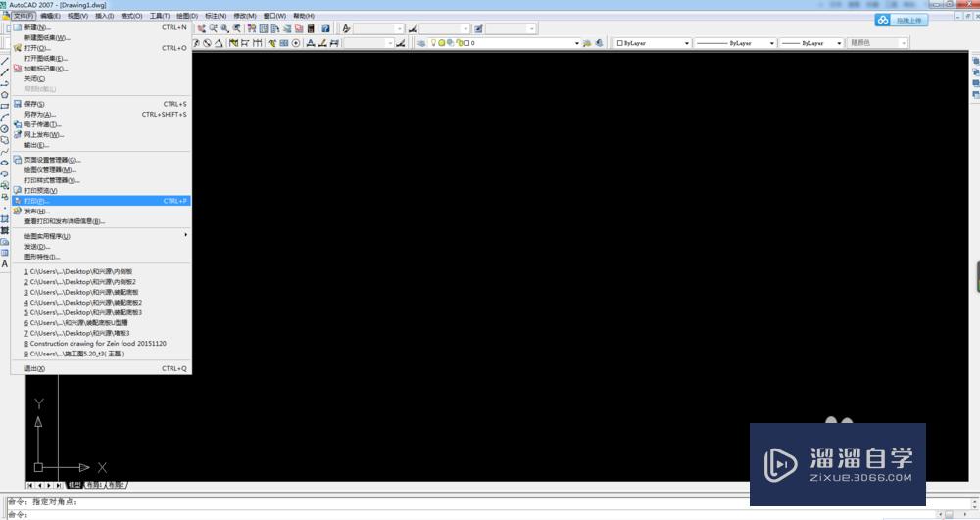This screenshot has width=980, height=520.
Task: Open the layer list dropdown
Action: [x=505, y=43]
